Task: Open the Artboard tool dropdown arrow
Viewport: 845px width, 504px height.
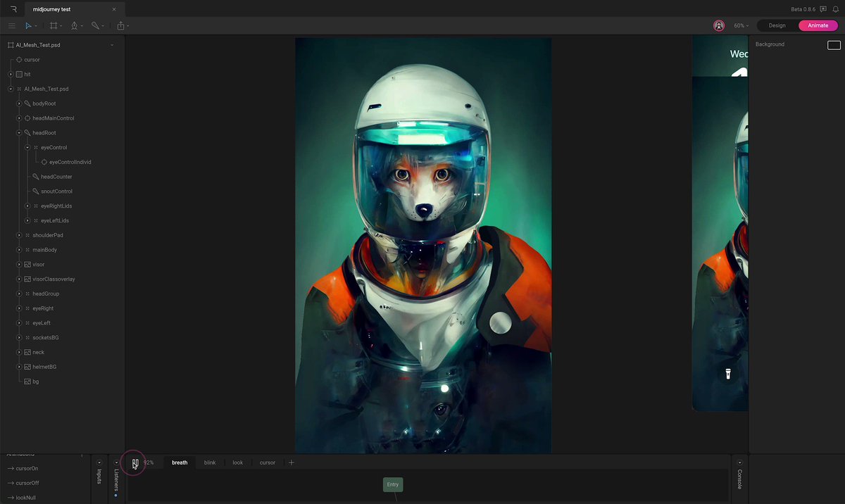Action: [x=61, y=26]
